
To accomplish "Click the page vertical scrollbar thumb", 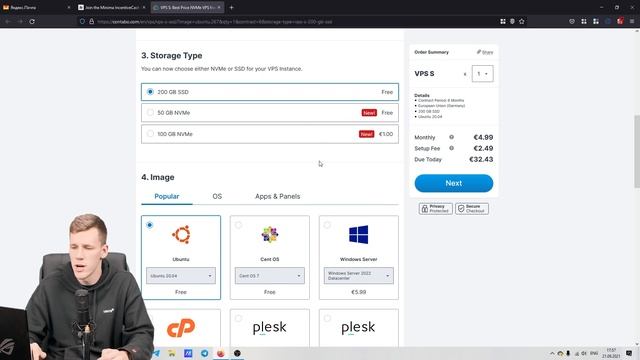I will pos(637,151).
